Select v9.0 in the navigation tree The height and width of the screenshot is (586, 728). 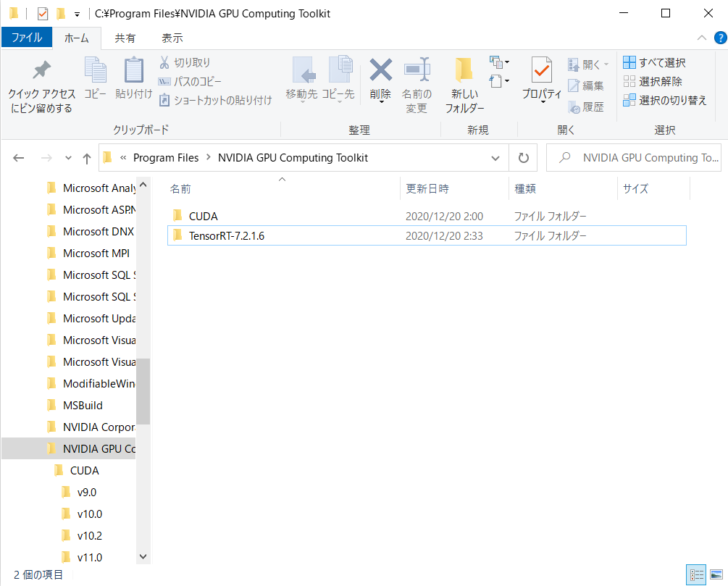pyautogui.click(x=86, y=493)
